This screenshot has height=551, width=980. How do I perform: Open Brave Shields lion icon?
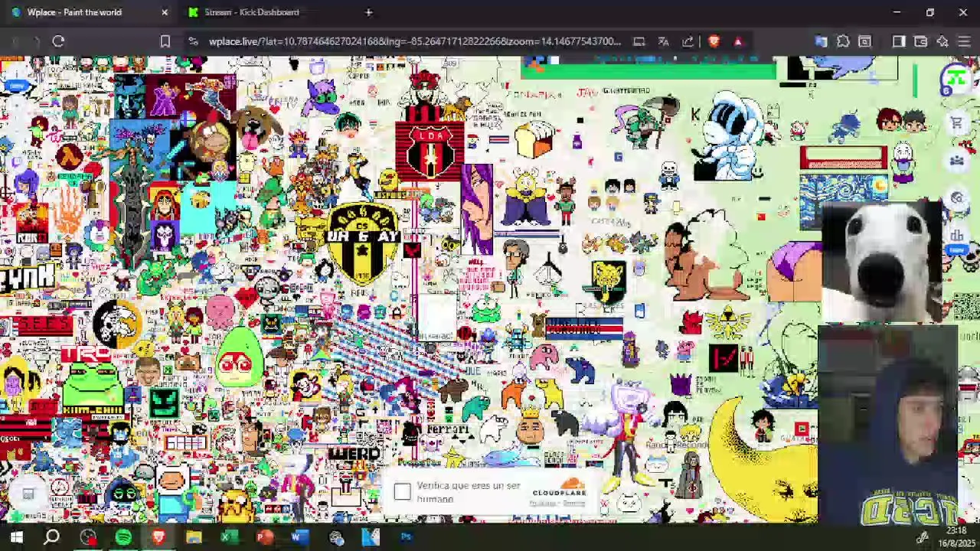click(714, 41)
